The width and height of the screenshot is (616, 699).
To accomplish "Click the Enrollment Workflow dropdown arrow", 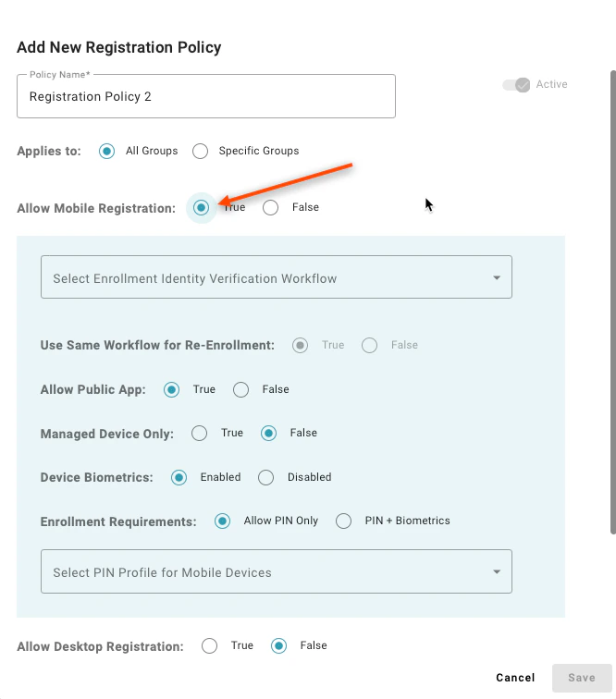I will [x=497, y=278].
